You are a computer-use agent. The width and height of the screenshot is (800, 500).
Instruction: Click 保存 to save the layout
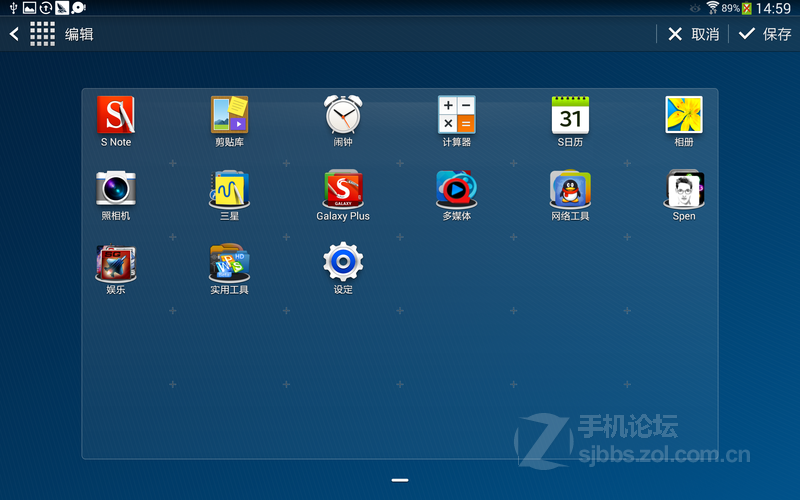(765, 34)
